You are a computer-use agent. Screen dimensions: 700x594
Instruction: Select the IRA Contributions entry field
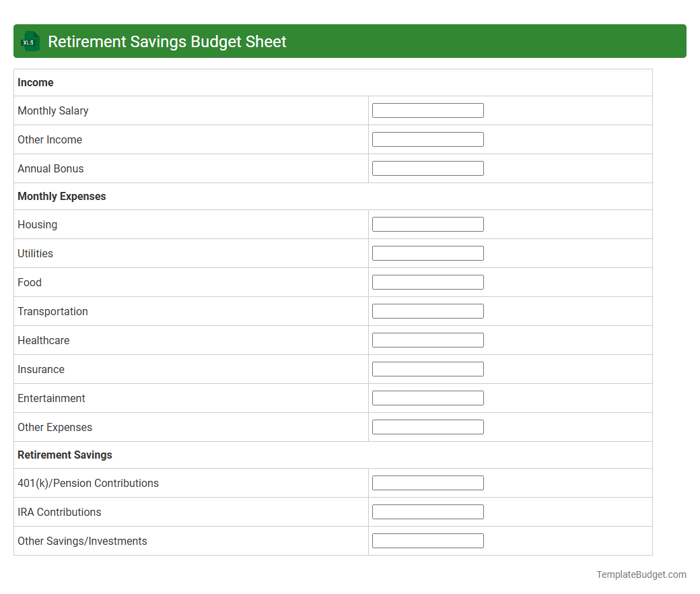[427, 511]
